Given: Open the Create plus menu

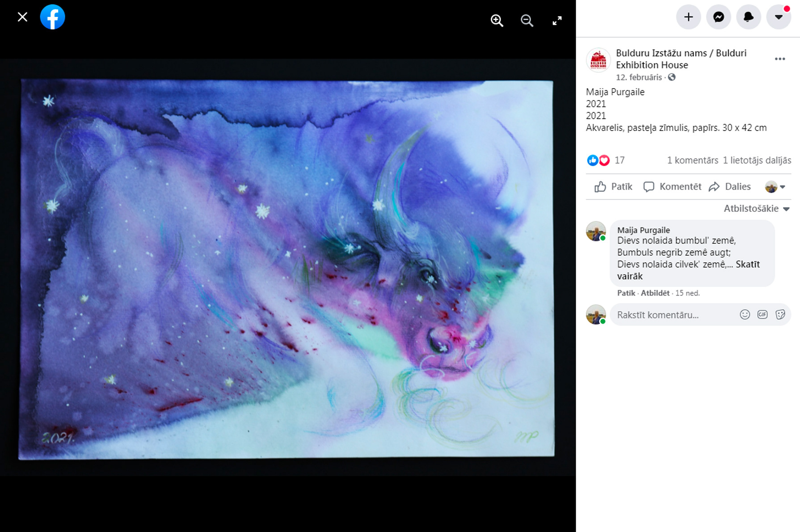Looking at the screenshot, I should (x=689, y=17).
